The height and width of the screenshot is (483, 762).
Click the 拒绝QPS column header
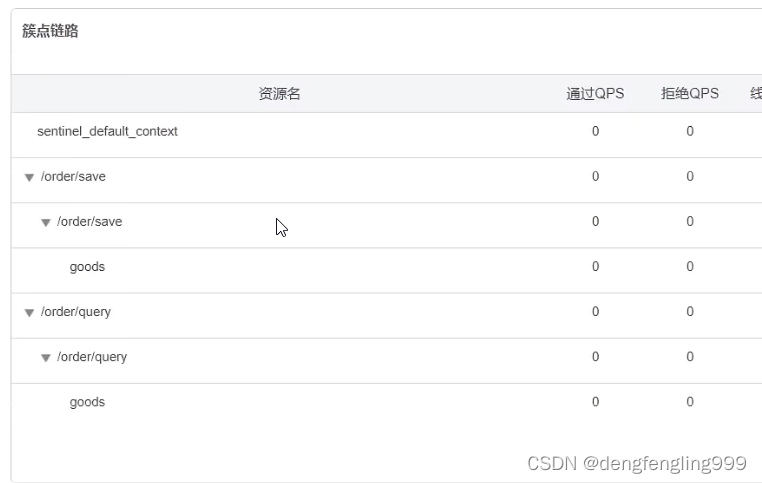click(x=690, y=94)
